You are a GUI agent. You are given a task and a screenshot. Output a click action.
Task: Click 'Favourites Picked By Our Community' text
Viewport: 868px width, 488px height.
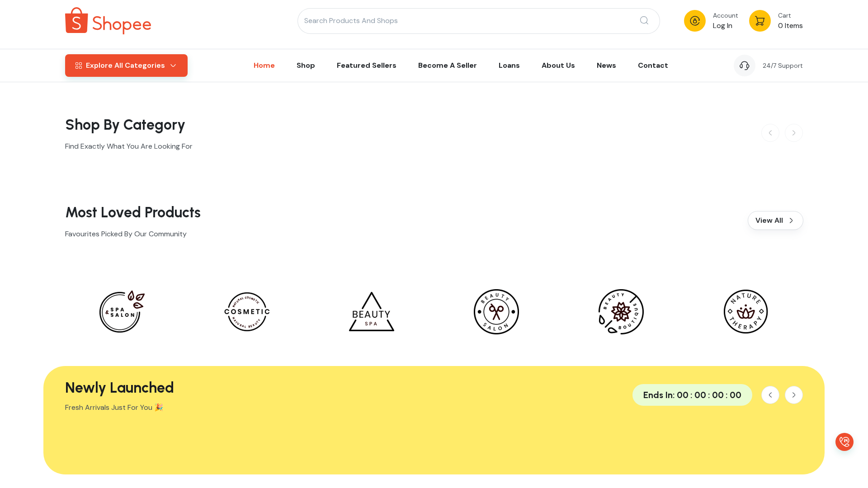coord(126,234)
